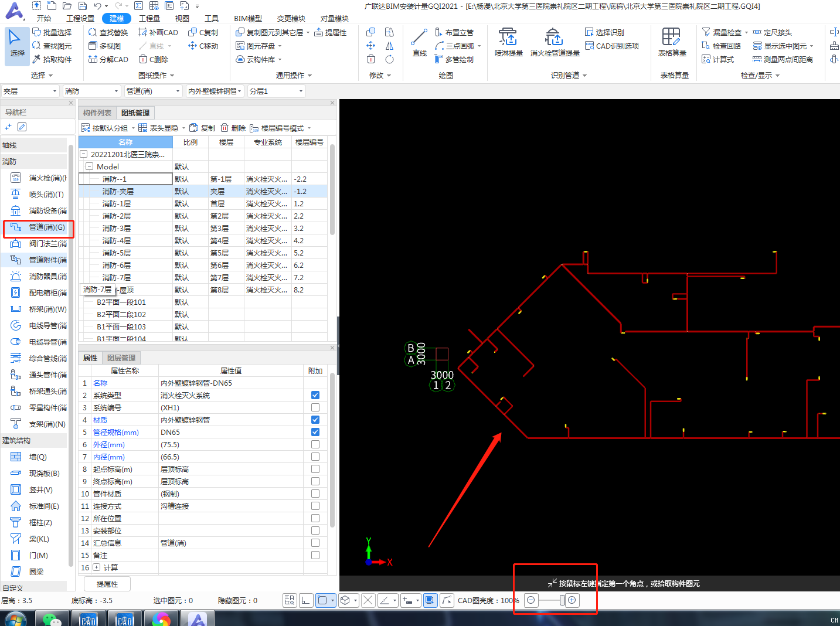The height and width of the screenshot is (626, 840).
Task: Click the C删除 tool
Action: pyautogui.click(x=154, y=59)
